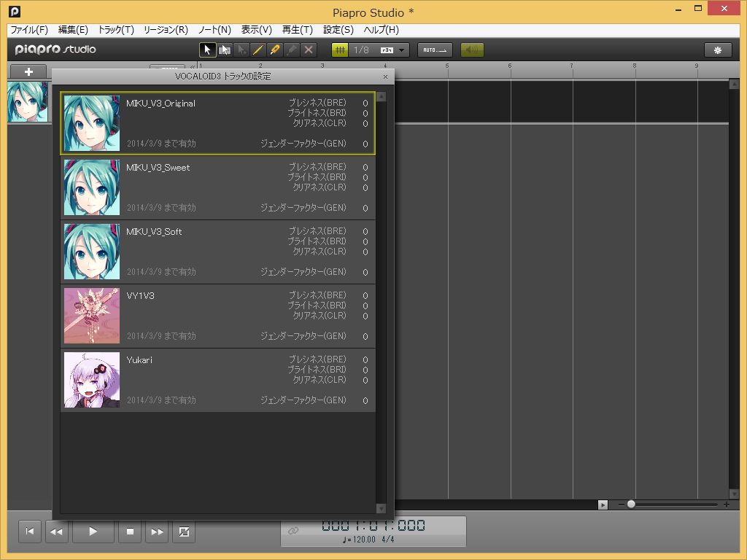Choose the pencil draw tool
The width and height of the screenshot is (747, 560).
tap(258, 50)
